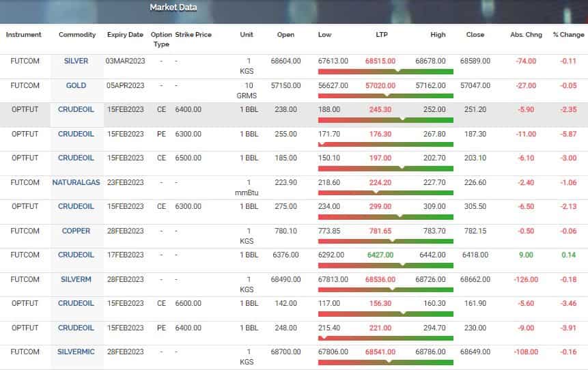Screen dimensions: 588x370
Task: Click the Market Data title
Action: point(173,7)
